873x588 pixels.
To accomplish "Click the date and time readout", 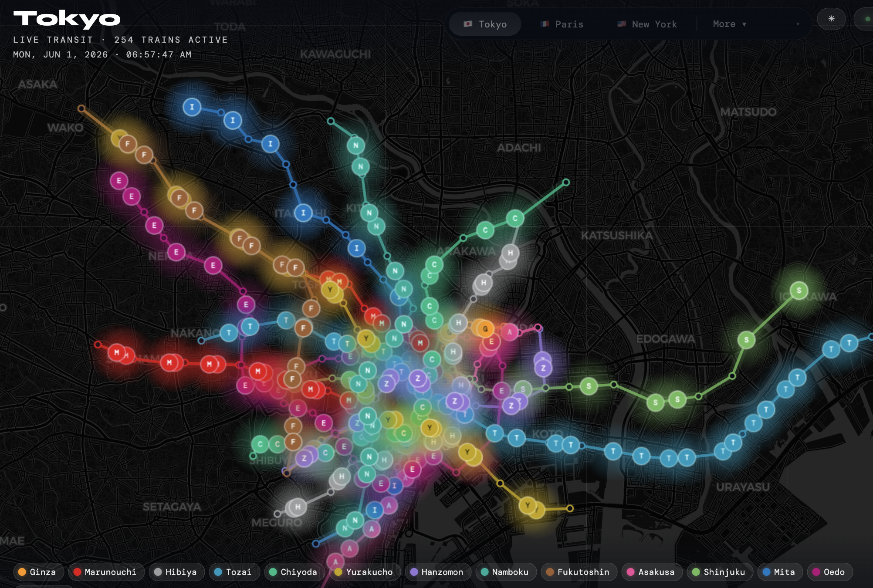I will click(x=102, y=54).
